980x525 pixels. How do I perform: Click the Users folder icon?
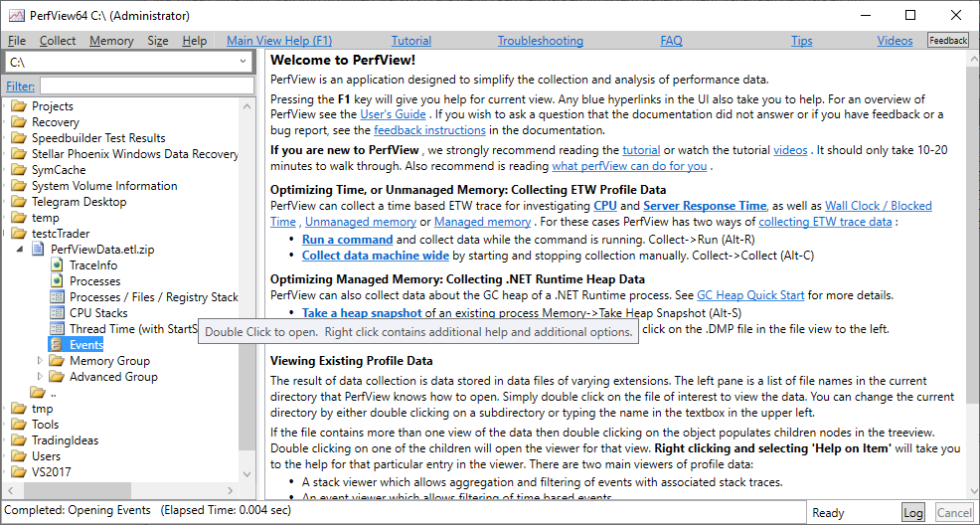coord(19,456)
